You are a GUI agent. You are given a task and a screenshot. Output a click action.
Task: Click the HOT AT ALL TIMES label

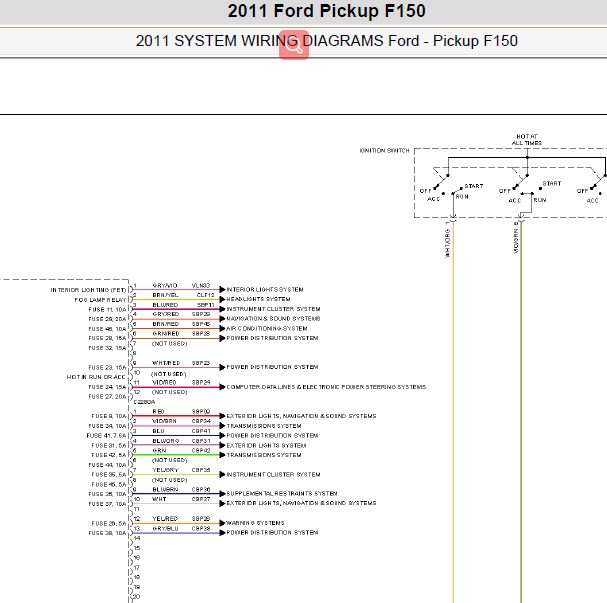point(527,140)
